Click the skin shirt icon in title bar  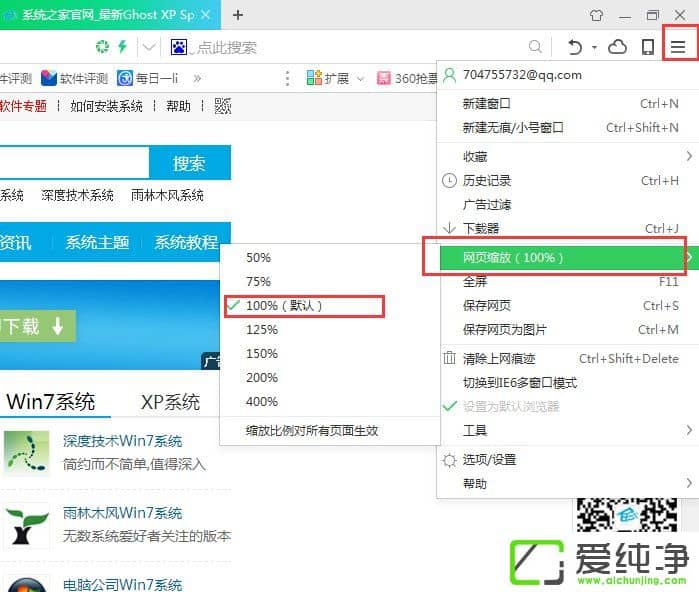coord(597,15)
